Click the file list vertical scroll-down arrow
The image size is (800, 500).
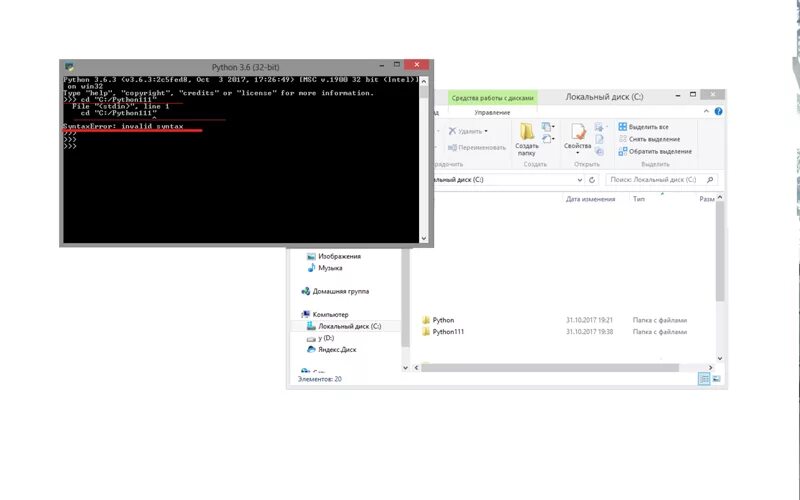pos(720,358)
